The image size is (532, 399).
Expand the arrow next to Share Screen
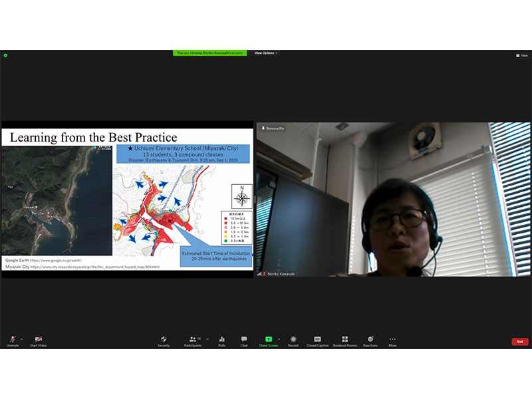[279, 338]
